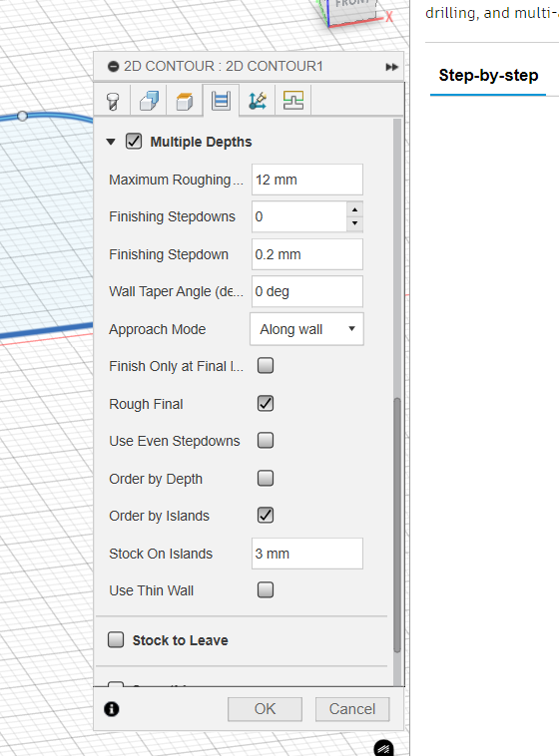The height and width of the screenshot is (756, 559).
Task: Click the Stock On Islands input field
Action: coord(307,554)
